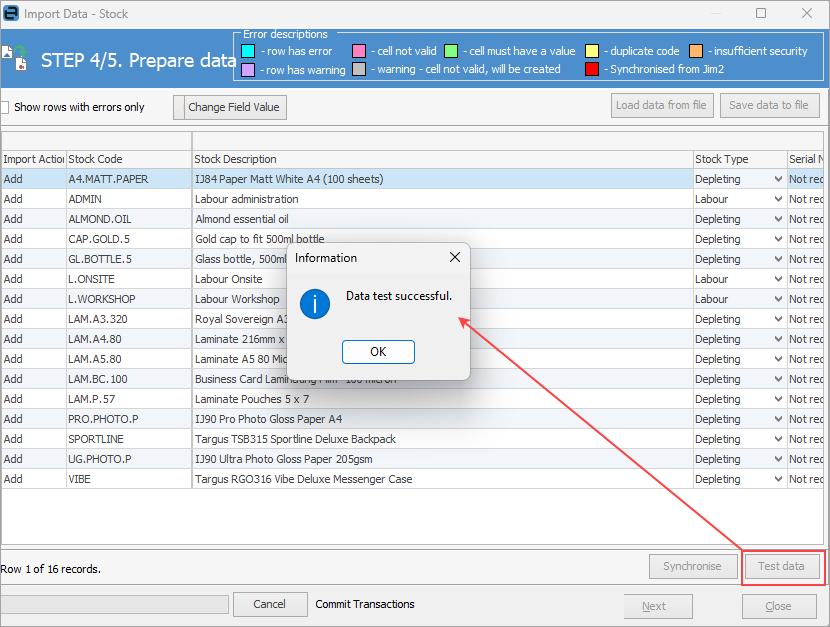Maximize the Import Data window
The image size is (830, 627).
(761, 13)
